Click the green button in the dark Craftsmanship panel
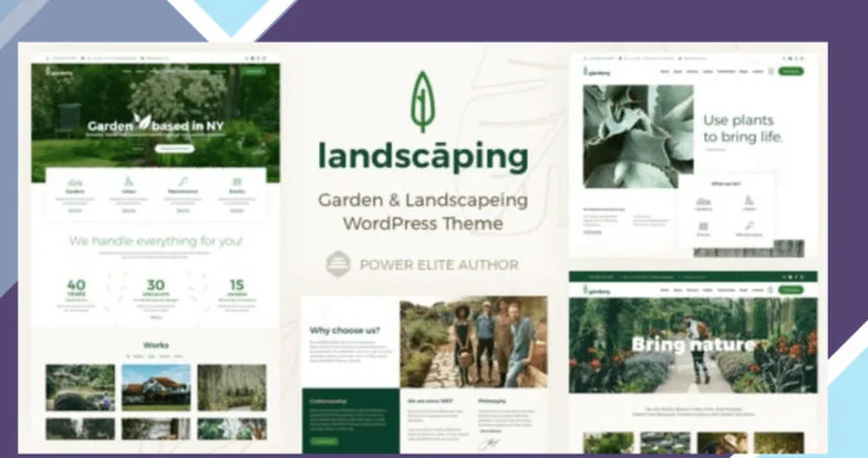The width and height of the screenshot is (868, 458). (323, 441)
